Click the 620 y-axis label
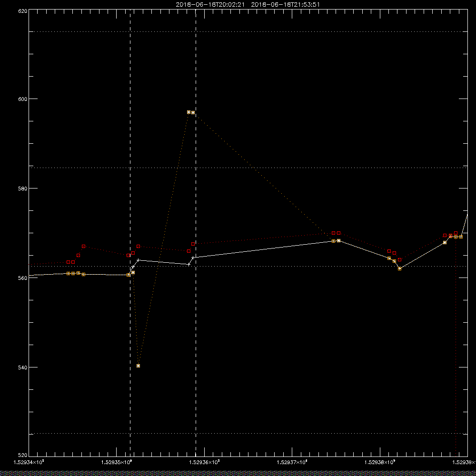The image size is (476, 476). click(x=23, y=11)
